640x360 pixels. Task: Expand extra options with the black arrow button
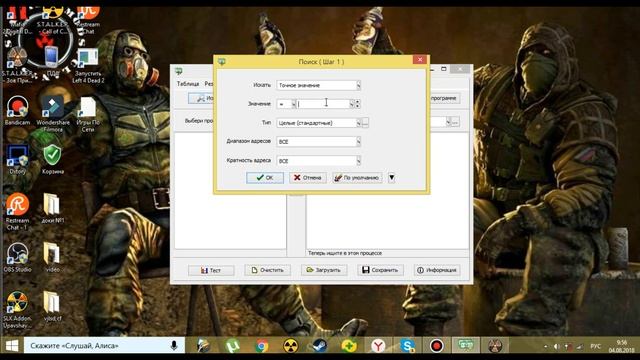click(391, 178)
